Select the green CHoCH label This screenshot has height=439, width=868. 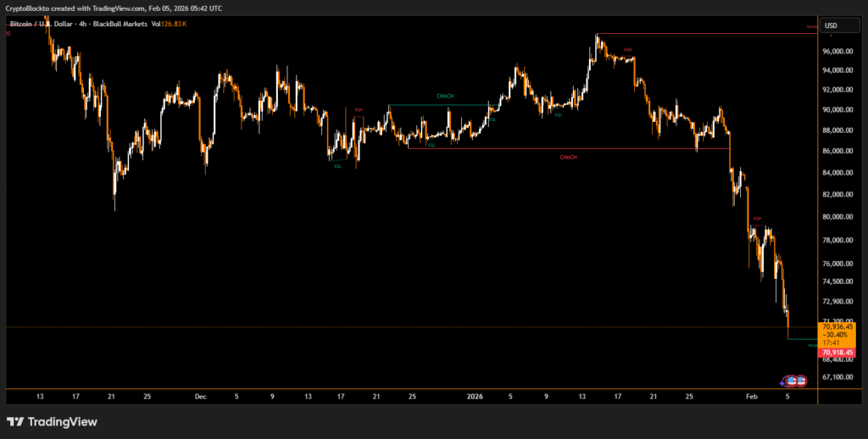(x=445, y=97)
